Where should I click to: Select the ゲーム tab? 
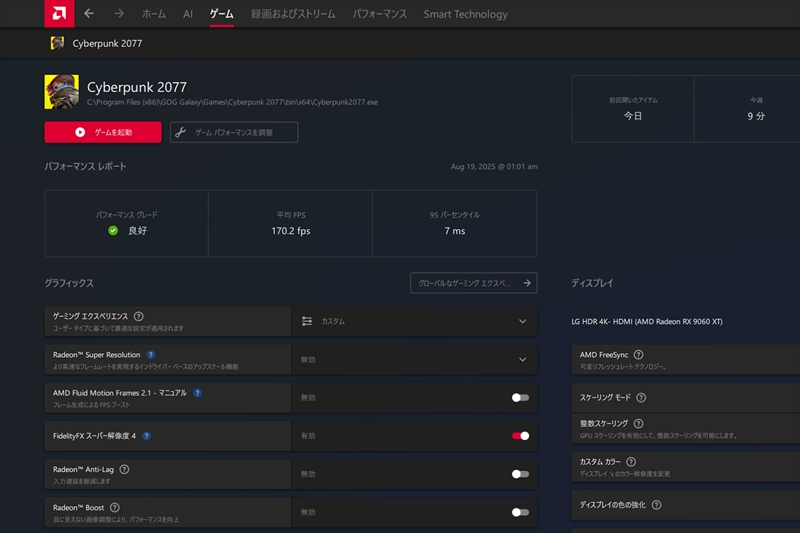221,14
